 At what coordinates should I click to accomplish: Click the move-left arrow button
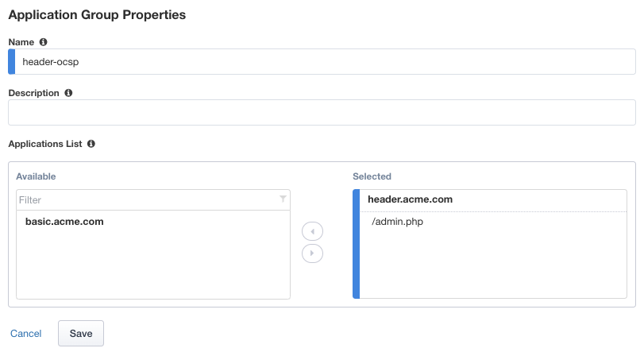[313, 232]
